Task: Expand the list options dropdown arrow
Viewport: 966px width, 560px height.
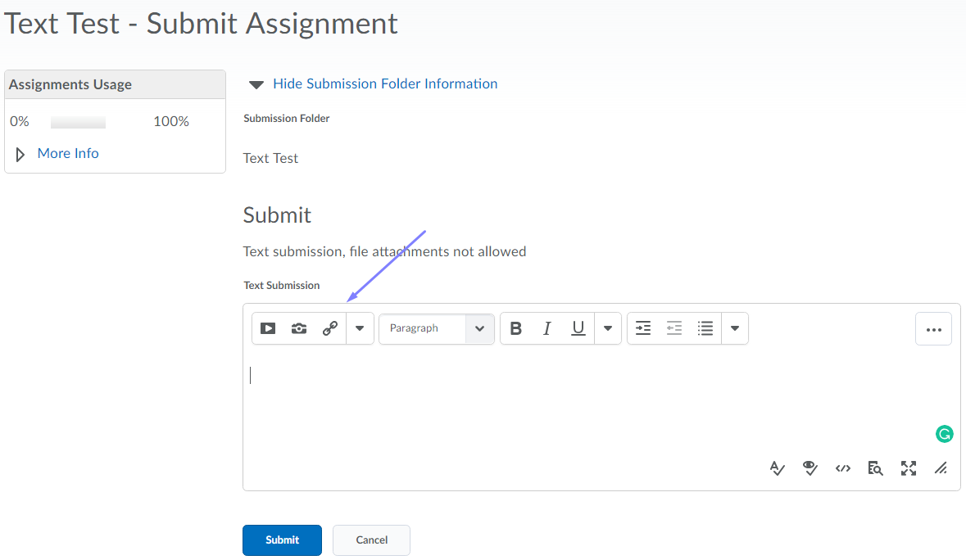Action: point(735,328)
